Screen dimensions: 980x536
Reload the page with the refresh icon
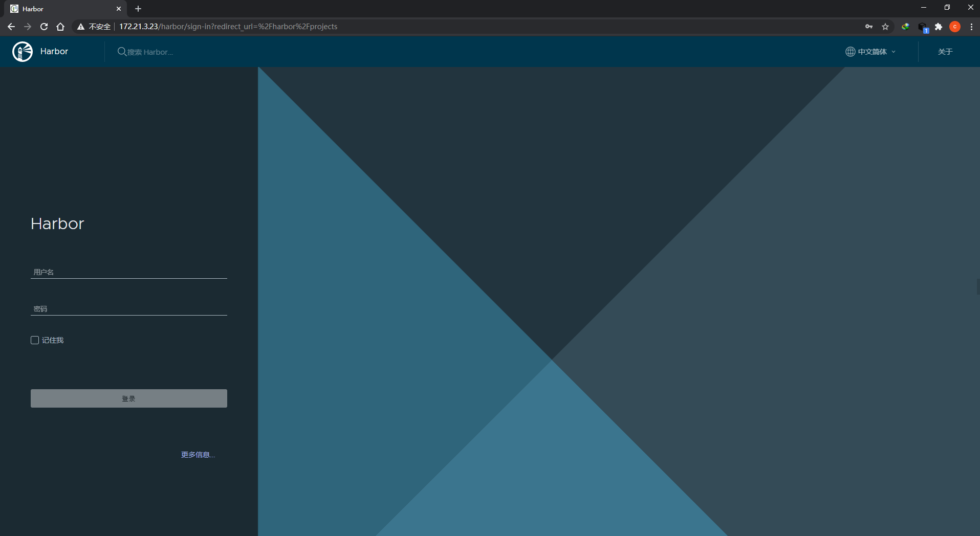click(44, 27)
